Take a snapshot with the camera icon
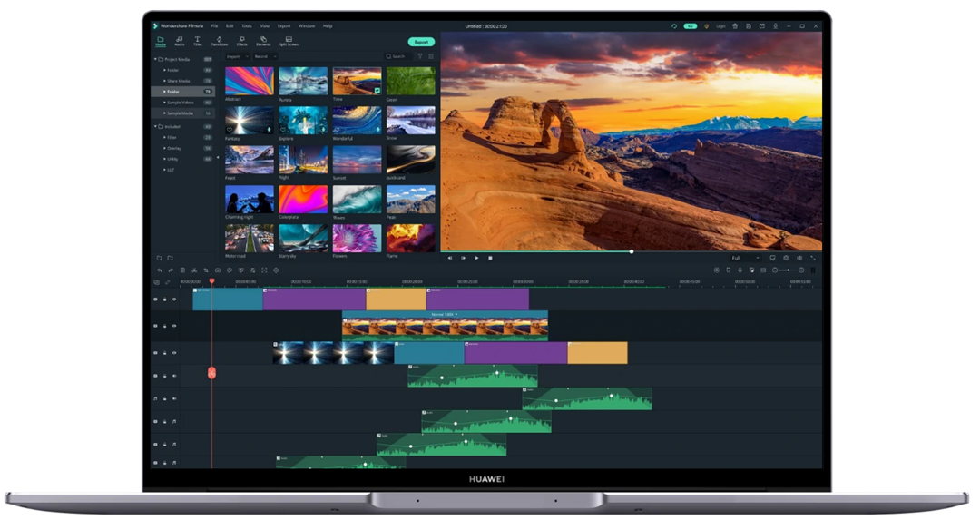Image resolution: width=980 pixels, height=520 pixels. [x=786, y=258]
